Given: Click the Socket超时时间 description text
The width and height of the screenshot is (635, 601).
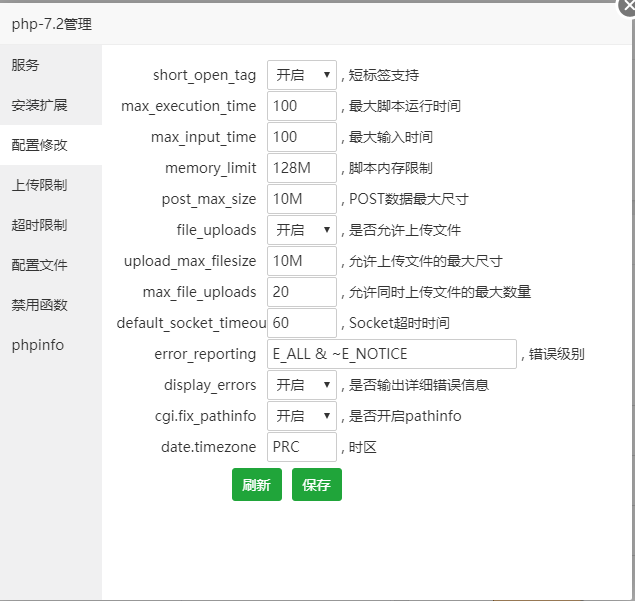Looking at the screenshot, I should (x=399, y=323).
